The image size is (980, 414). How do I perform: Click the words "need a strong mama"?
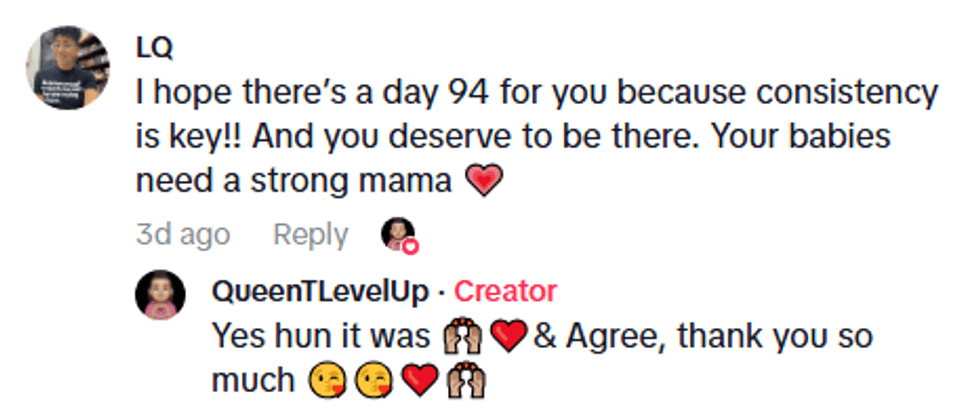click(295, 181)
